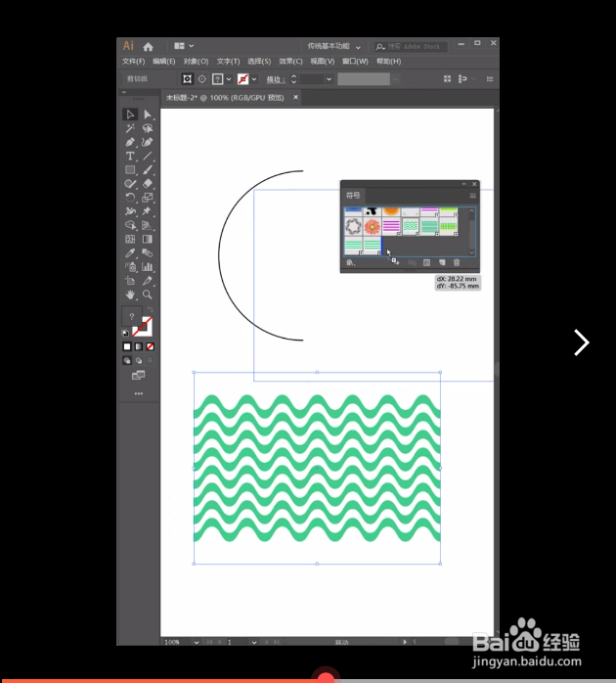Select the Slice tool
Viewport: 616px width, 683px height.
click(148, 281)
